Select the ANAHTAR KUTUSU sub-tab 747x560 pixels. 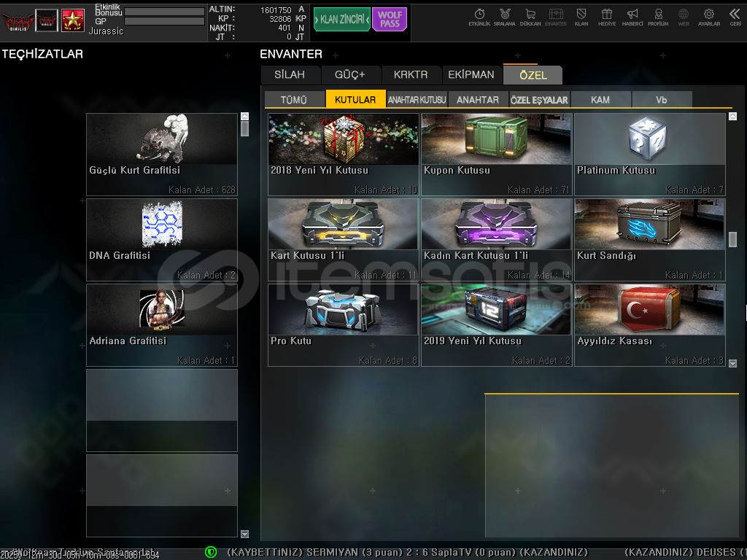point(417,99)
